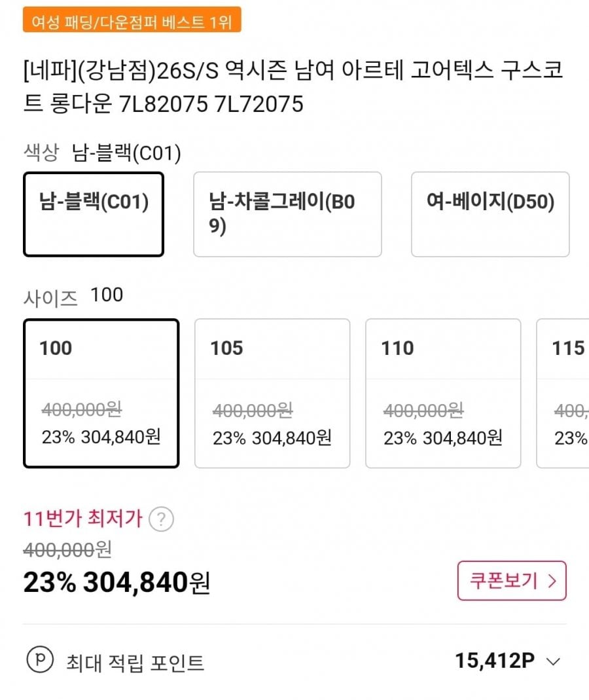589x700 pixels.
Task: Choose size 110 option card
Action: tap(443, 394)
